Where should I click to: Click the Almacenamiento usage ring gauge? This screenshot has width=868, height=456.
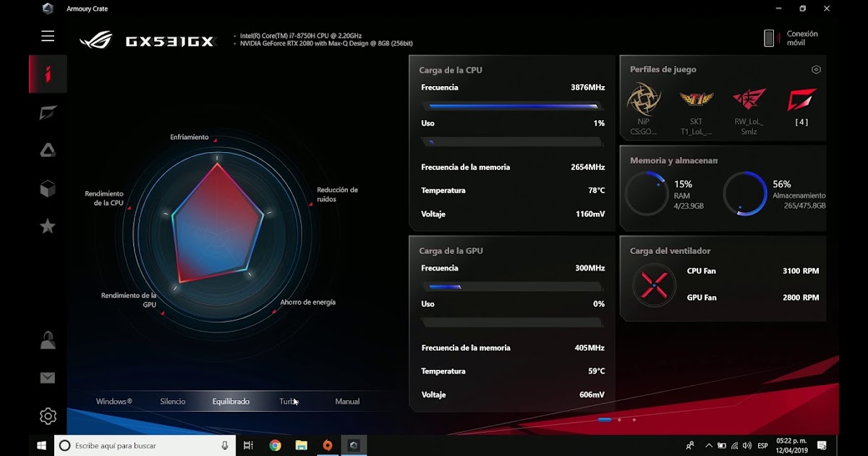coord(745,193)
